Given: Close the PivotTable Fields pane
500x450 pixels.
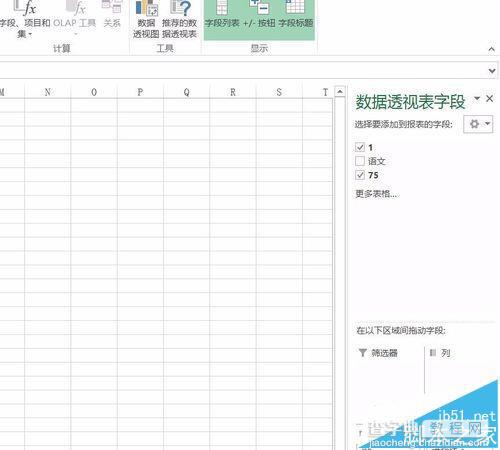Looking at the screenshot, I should pos(489,98).
